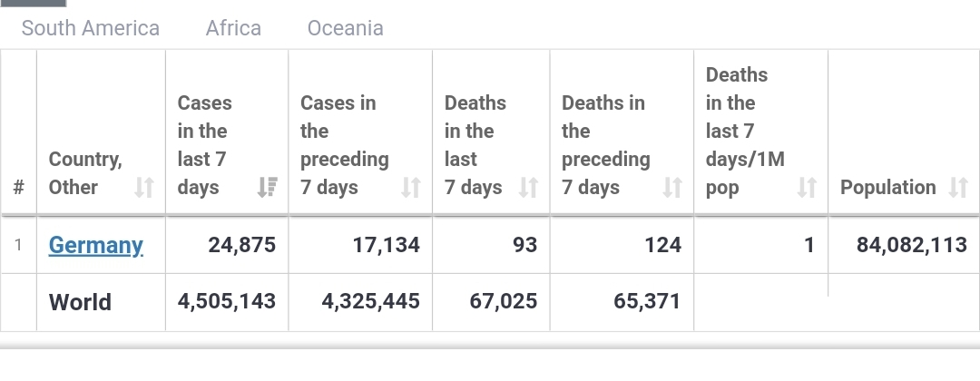The image size is (980, 381).
Task: Sort by Country, Other column icon
Action: click(144, 188)
